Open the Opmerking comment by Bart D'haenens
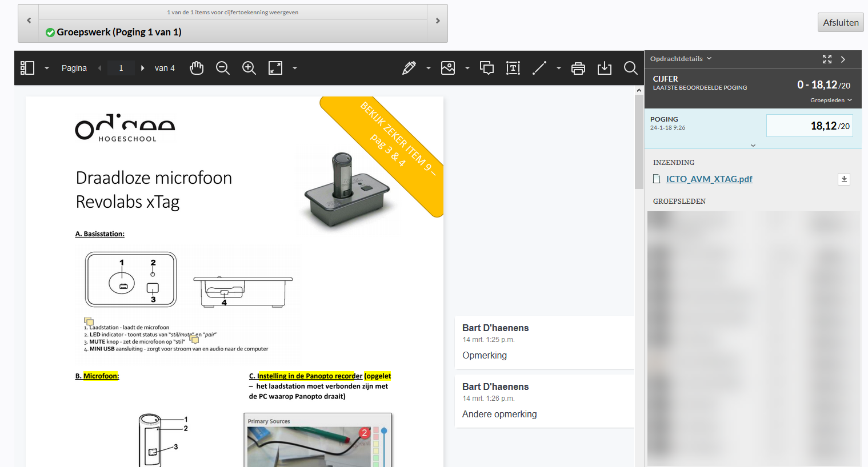 click(x=545, y=342)
